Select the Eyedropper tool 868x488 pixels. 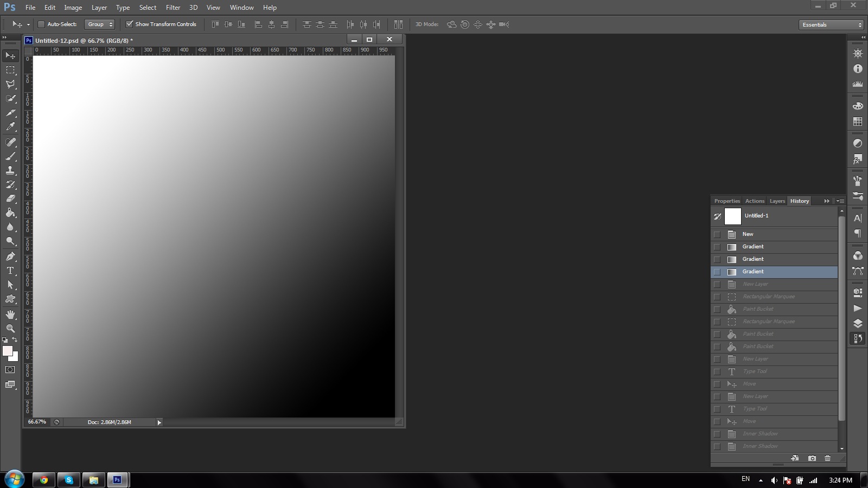pyautogui.click(x=10, y=127)
